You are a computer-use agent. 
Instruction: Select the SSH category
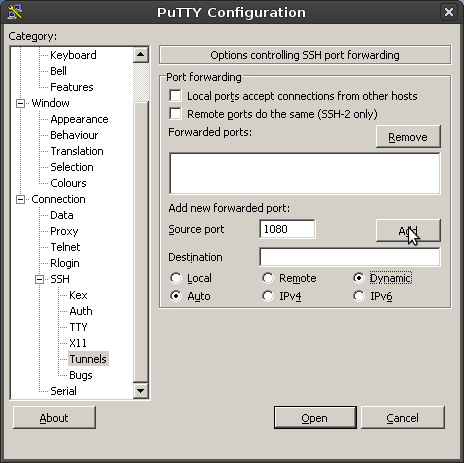coord(60,279)
